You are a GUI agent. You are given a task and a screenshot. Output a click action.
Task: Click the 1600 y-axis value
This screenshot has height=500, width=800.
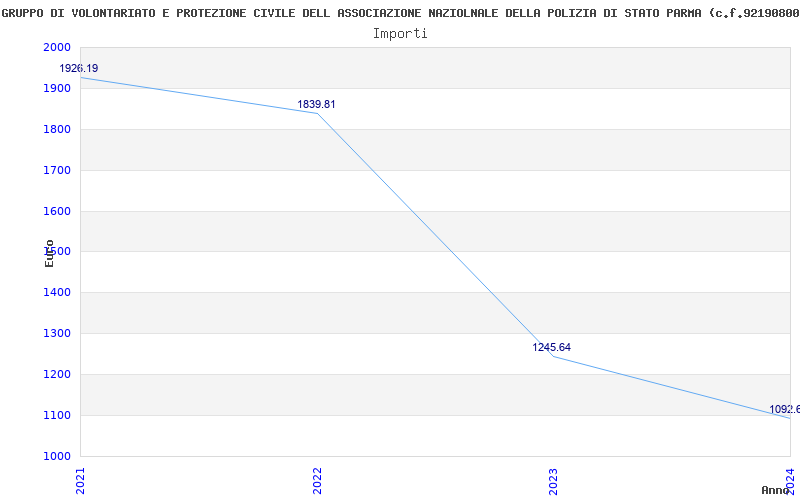[x=56, y=211]
